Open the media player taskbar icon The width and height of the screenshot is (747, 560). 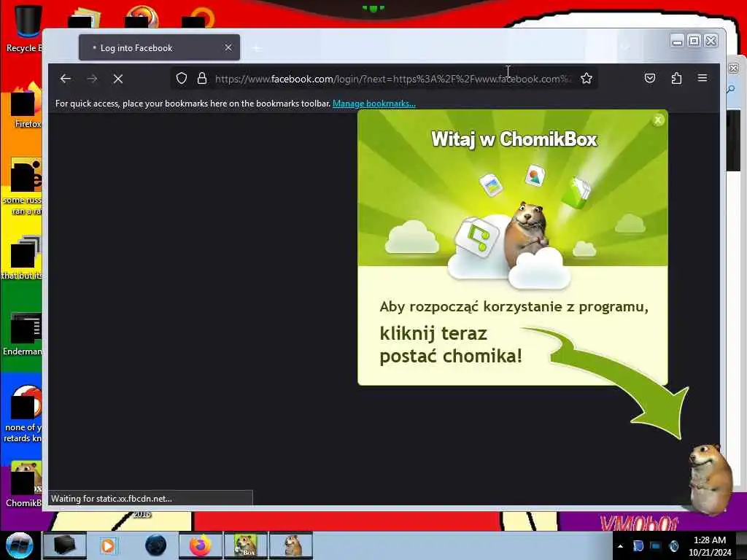(108, 545)
